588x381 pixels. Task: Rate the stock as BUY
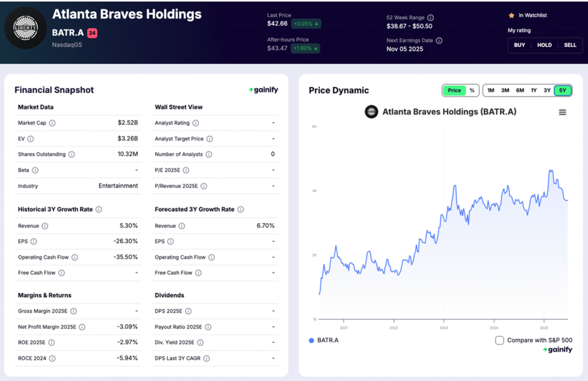point(519,44)
